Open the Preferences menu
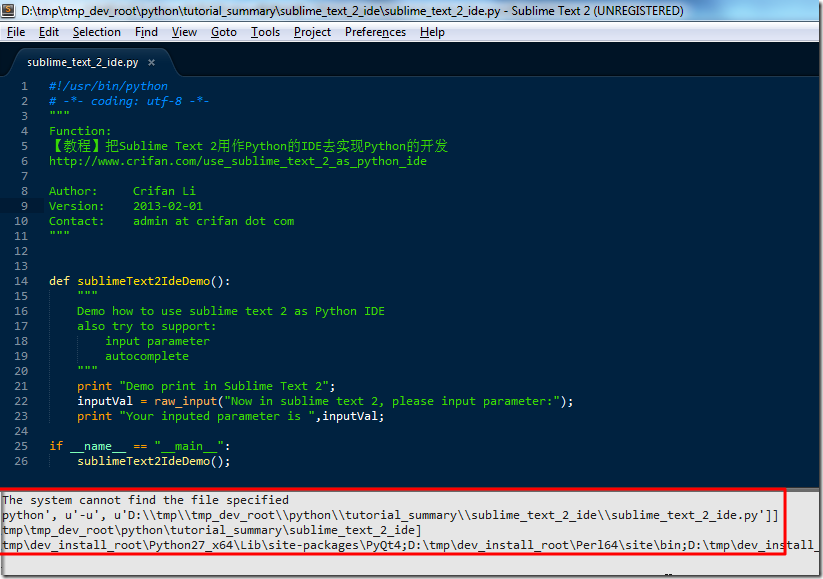Image resolution: width=823 pixels, height=579 pixels. 375,32
